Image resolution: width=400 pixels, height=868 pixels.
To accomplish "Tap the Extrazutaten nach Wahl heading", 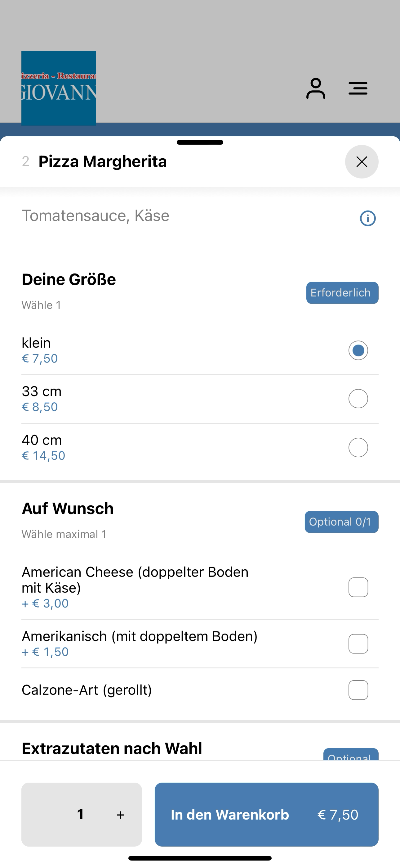I will pyautogui.click(x=112, y=748).
